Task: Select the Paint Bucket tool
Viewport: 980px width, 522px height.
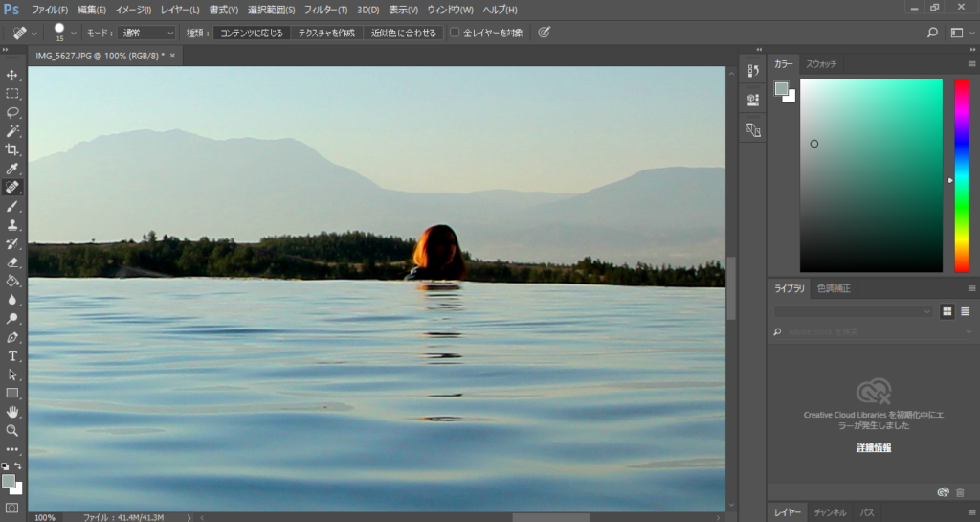Action: [x=12, y=281]
